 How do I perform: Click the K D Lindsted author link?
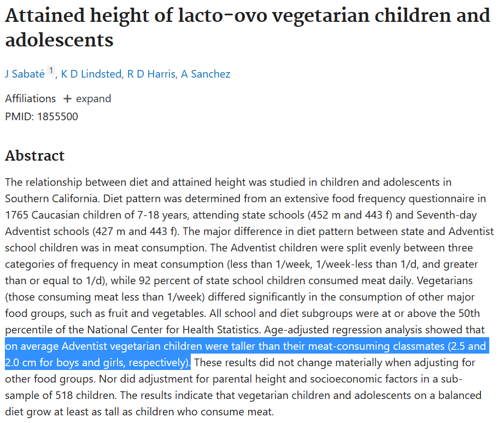tap(91, 74)
